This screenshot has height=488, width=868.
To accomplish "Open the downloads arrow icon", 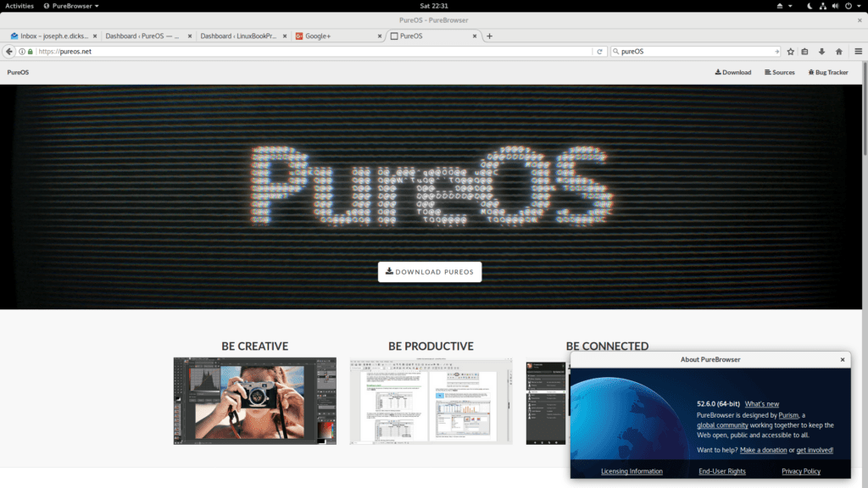I will pos(822,52).
